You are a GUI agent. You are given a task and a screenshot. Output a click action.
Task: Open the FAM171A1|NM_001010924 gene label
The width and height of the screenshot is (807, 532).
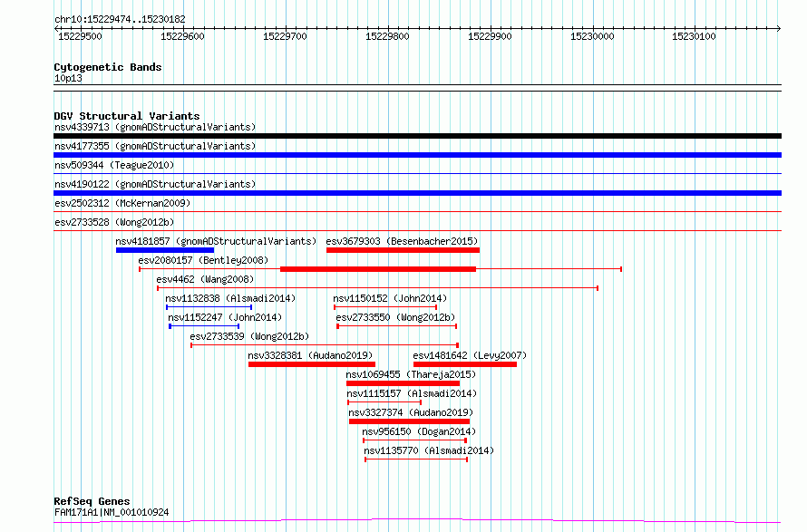(112, 512)
